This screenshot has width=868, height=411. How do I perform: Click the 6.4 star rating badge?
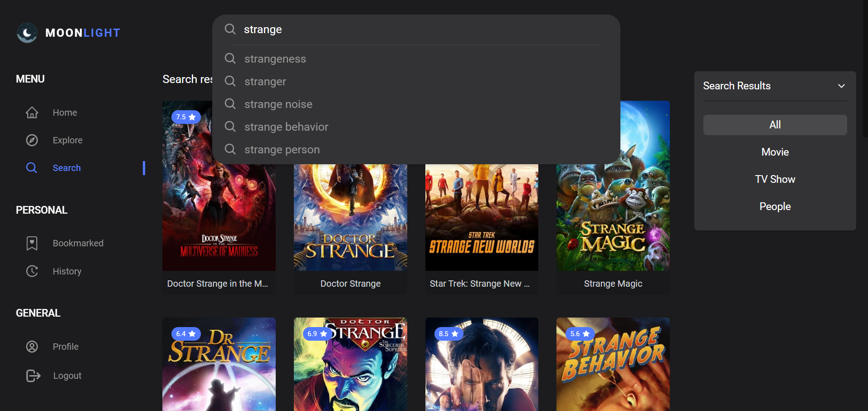[186, 334]
